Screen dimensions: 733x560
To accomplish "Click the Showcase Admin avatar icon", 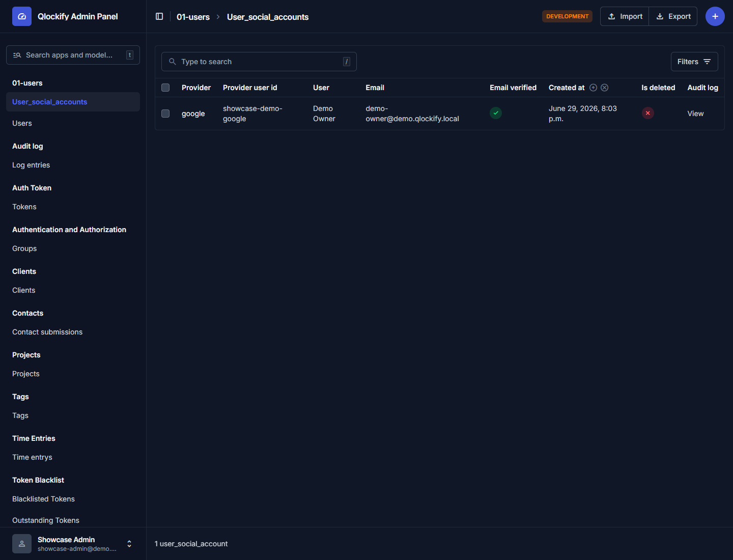I will tap(22, 544).
